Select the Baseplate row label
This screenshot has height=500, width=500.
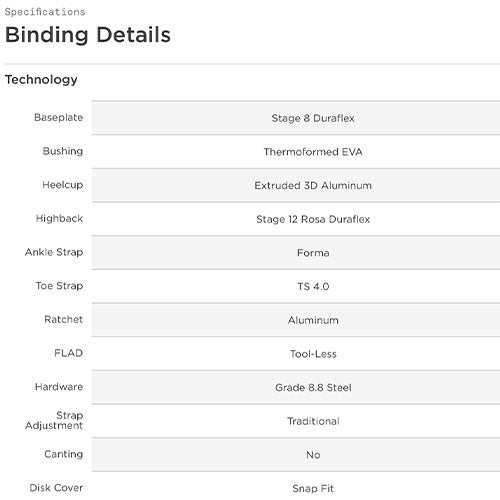(x=58, y=117)
